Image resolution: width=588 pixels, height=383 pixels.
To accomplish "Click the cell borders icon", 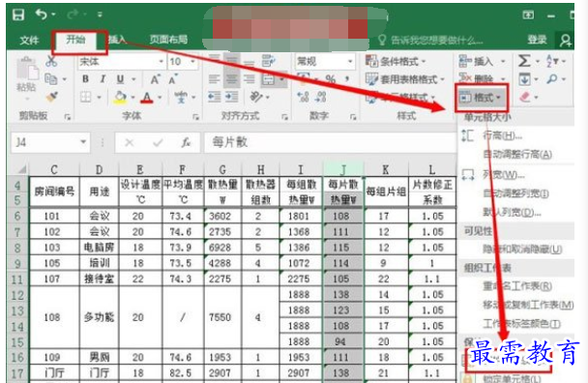I will pyautogui.click(x=86, y=97).
